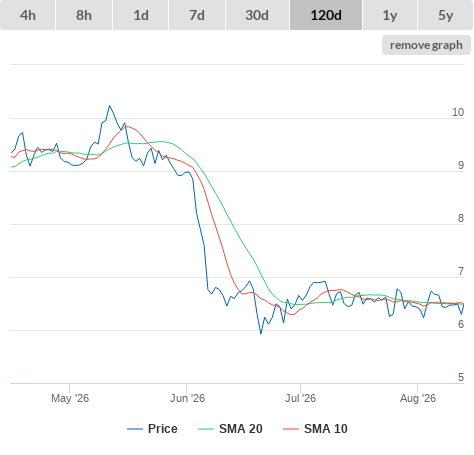Switch to the 4h time range
Viewport: 474px width, 455px height.
[x=28, y=15]
